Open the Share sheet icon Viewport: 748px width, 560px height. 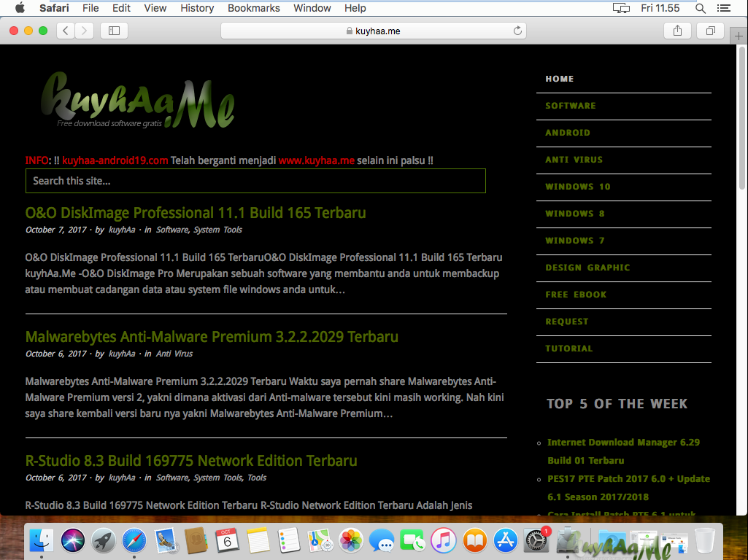tap(677, 31)
